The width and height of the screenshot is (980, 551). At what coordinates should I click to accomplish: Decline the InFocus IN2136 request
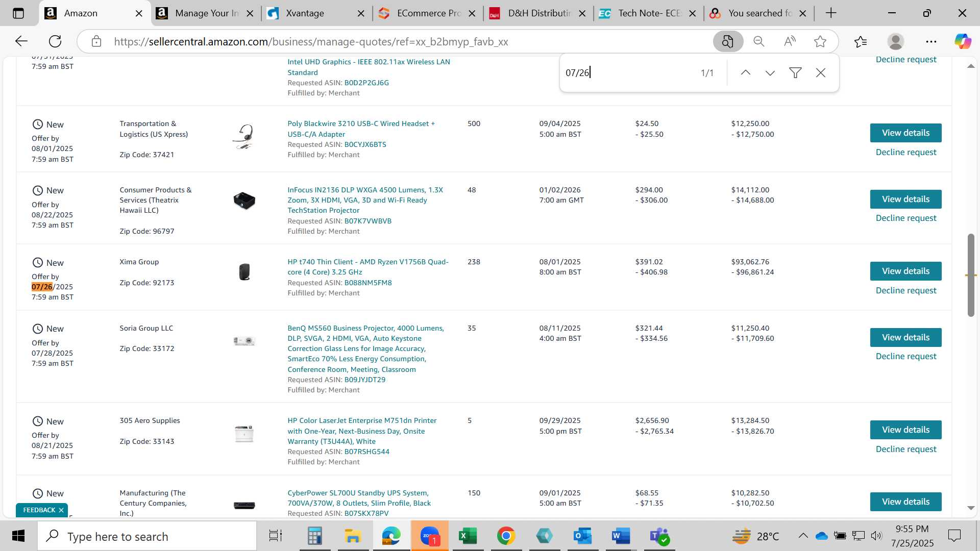click(x=905, y=218)
